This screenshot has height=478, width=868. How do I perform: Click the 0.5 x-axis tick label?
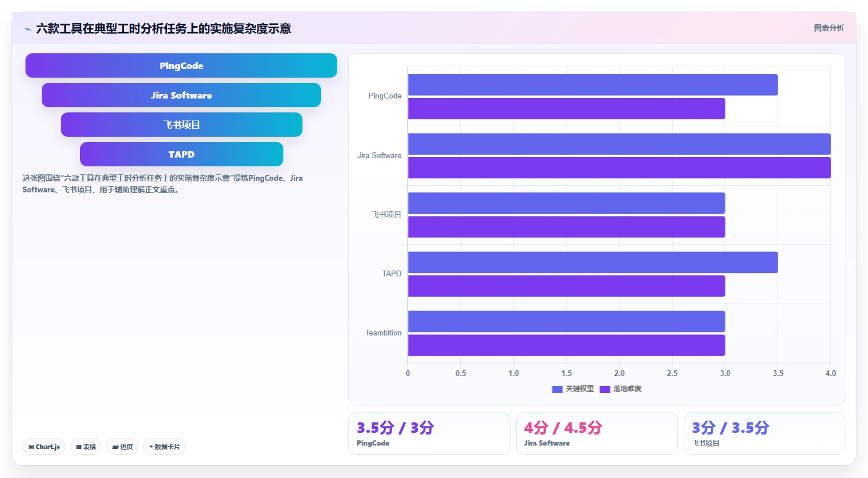point(461,373)
